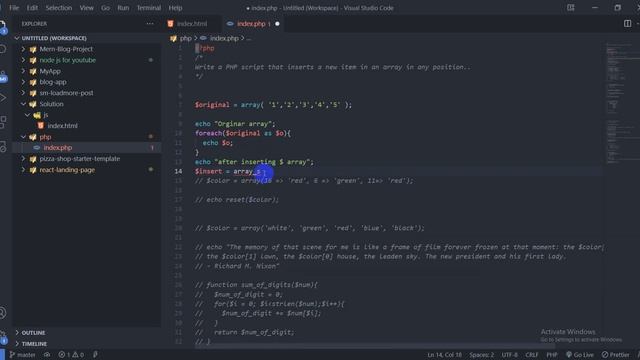This screenshot has height=360, width=640.
Task: Select the index.php editor tab
Action: [x=252, y=24]
